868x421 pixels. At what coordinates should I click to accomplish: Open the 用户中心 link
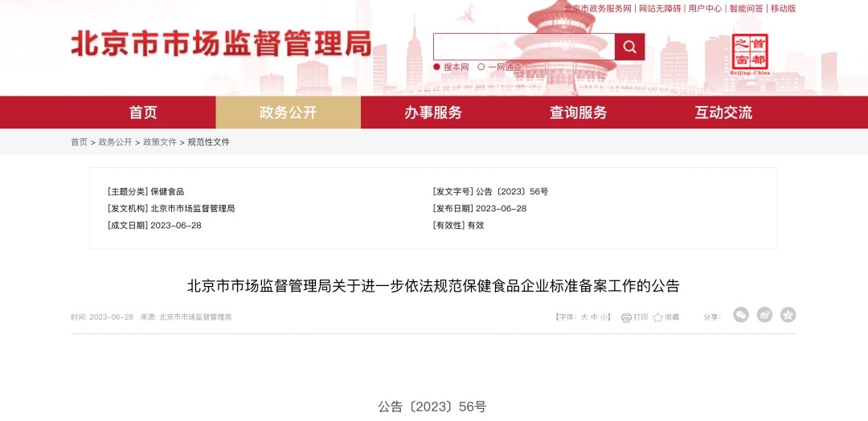[704, 8]
